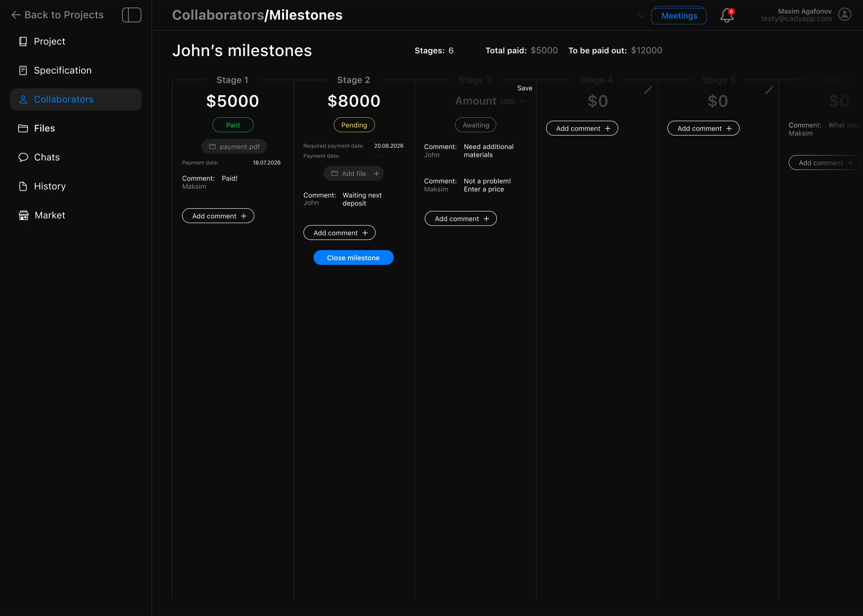Click the back arrow icon

(x=16, y=15)
